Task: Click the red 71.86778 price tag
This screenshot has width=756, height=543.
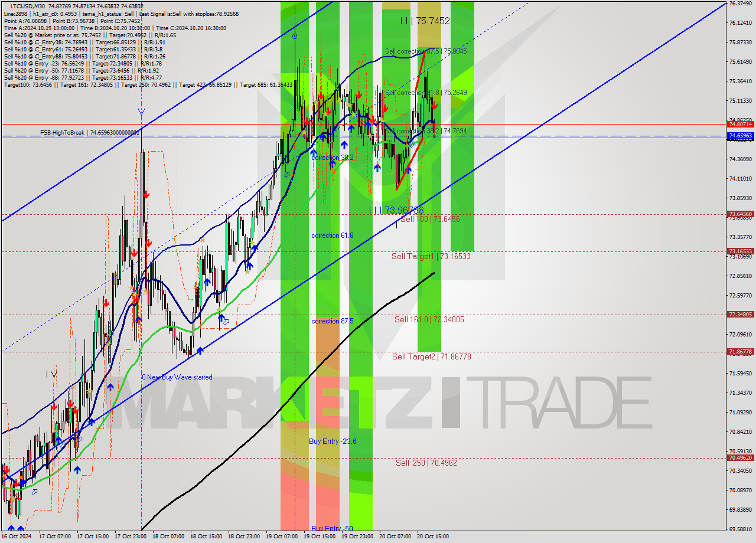Action: coord(741,352)
